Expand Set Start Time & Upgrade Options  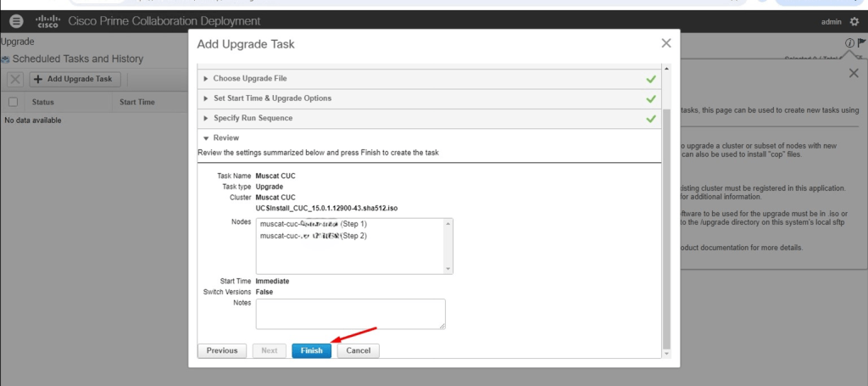(271, 98)
